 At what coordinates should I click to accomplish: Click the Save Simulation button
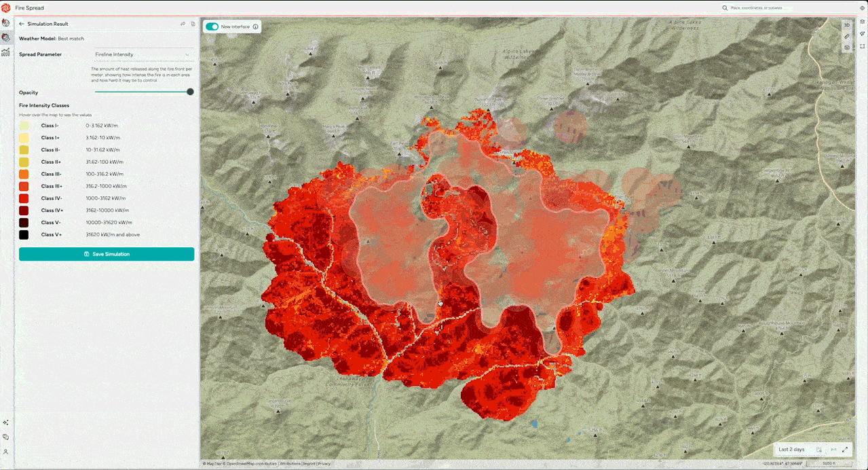point(107,254)
